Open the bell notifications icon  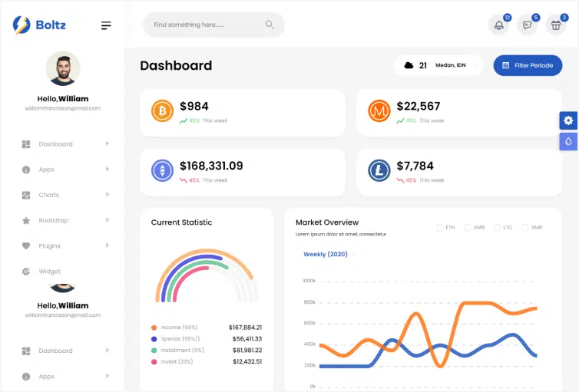click(499, 25)
